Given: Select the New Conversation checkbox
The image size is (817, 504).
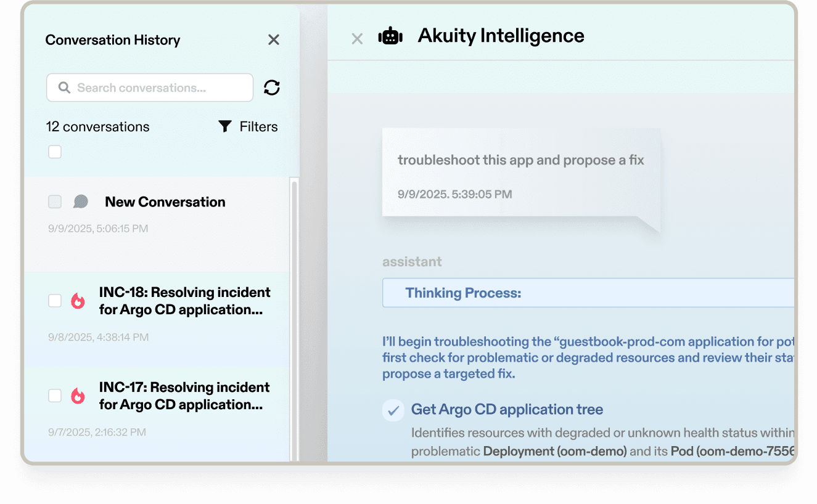Looking at the screenshot, I should (x=55, y=201).
